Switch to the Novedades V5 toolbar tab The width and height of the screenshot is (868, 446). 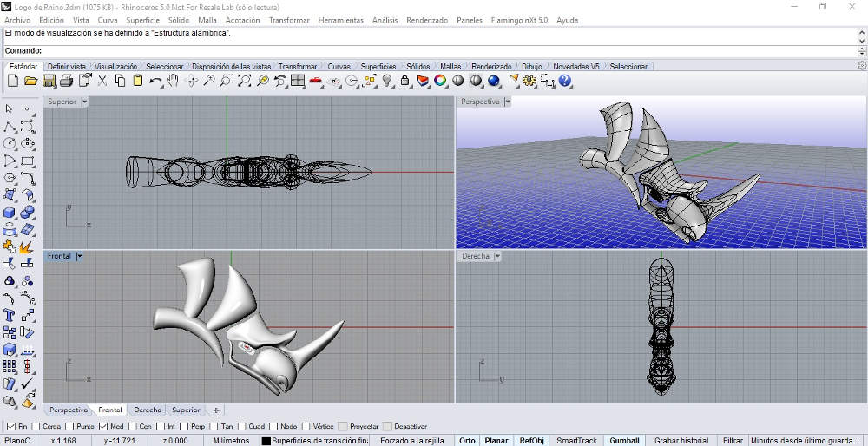(x=575, y=67)
